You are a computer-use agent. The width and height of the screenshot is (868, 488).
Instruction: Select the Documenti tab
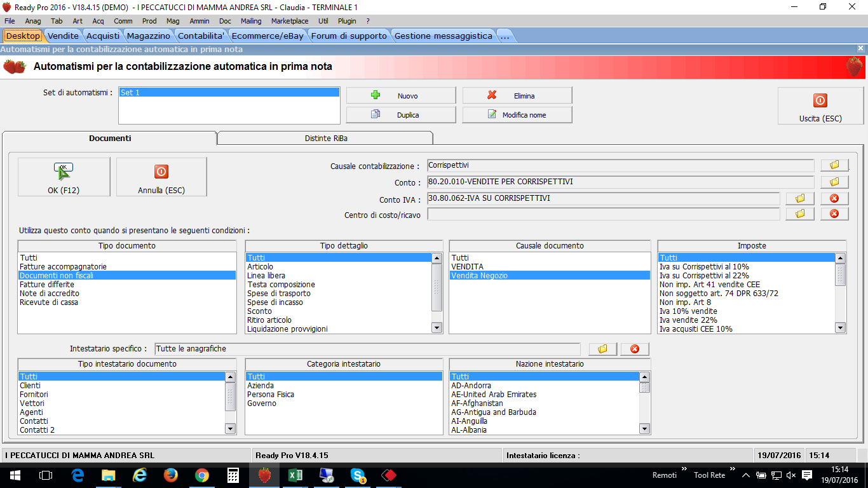tap(110, 138)
